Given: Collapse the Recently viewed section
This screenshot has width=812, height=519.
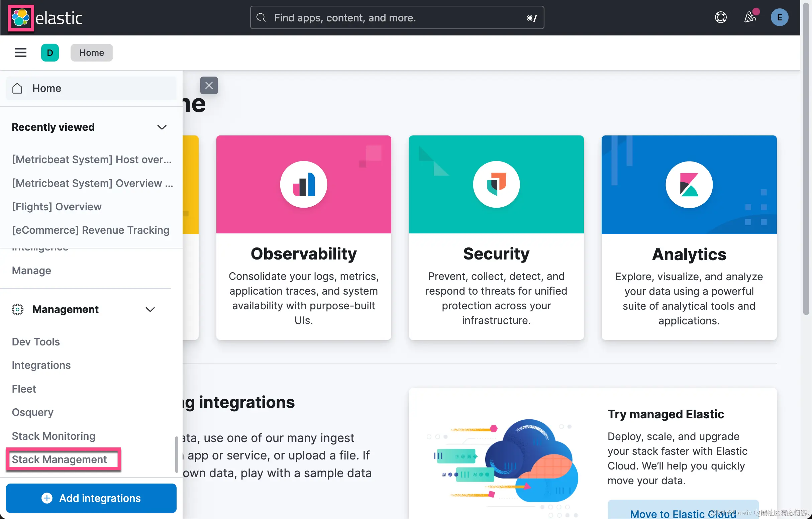Looking at the screenshot, I should (162, 127).
